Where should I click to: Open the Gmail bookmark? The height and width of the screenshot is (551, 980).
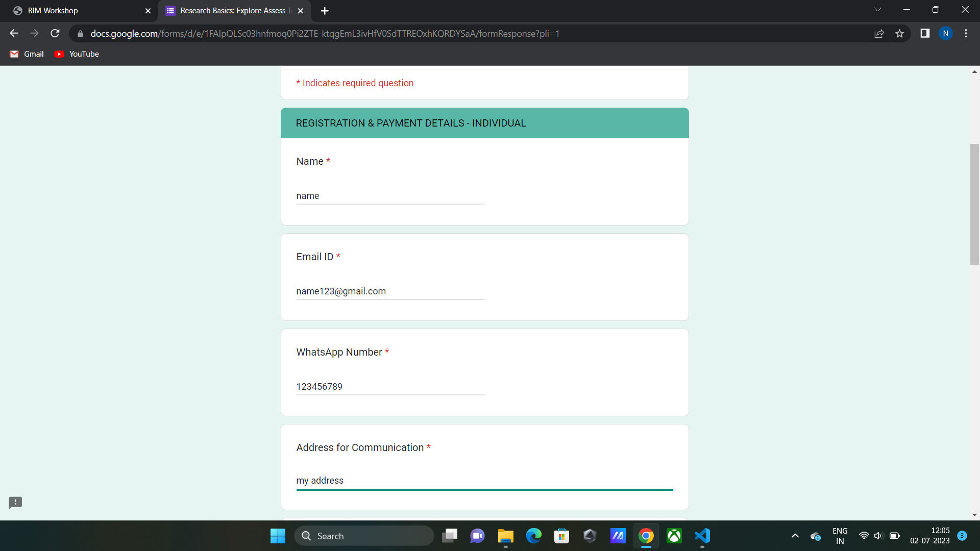click(27, 54)
